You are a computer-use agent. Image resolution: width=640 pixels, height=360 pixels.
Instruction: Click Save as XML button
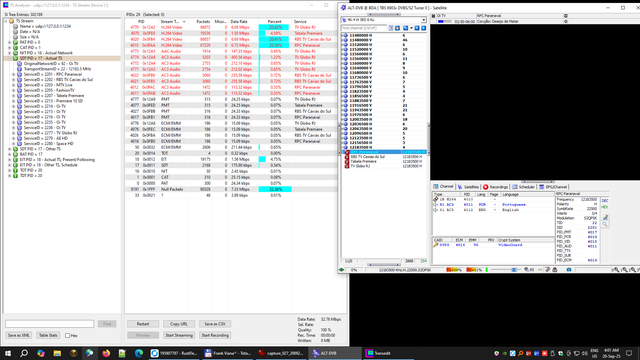pos(19,335)
